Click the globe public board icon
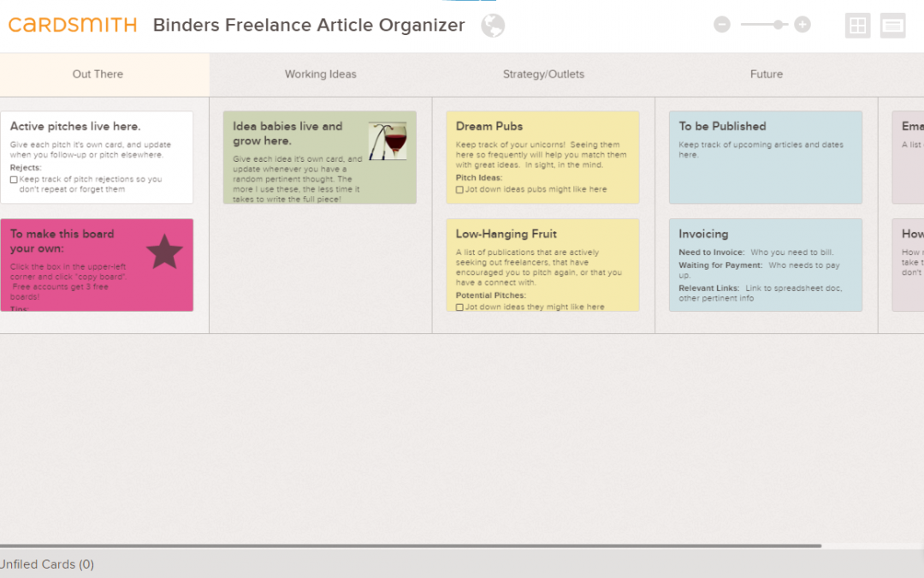924x578 pixels. pos(493,26)
